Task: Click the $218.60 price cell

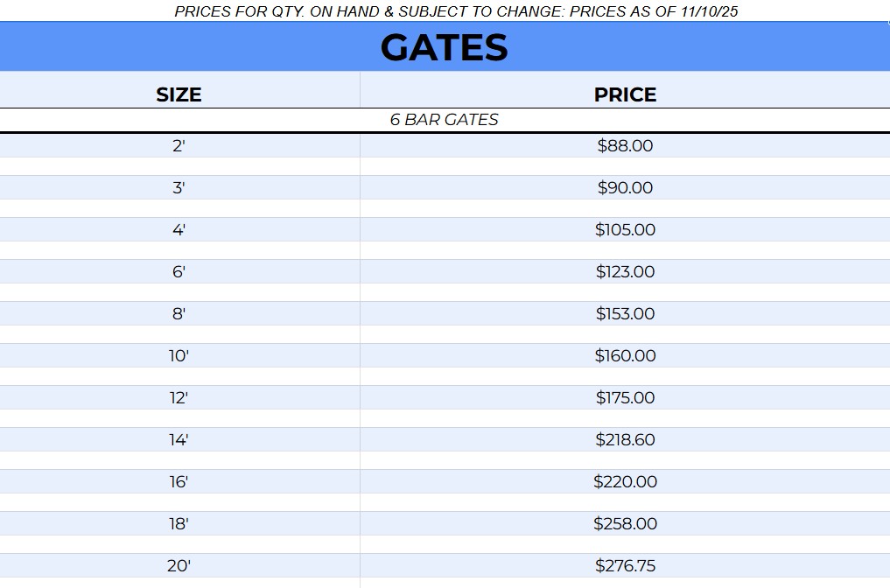Action: (625, 440)
